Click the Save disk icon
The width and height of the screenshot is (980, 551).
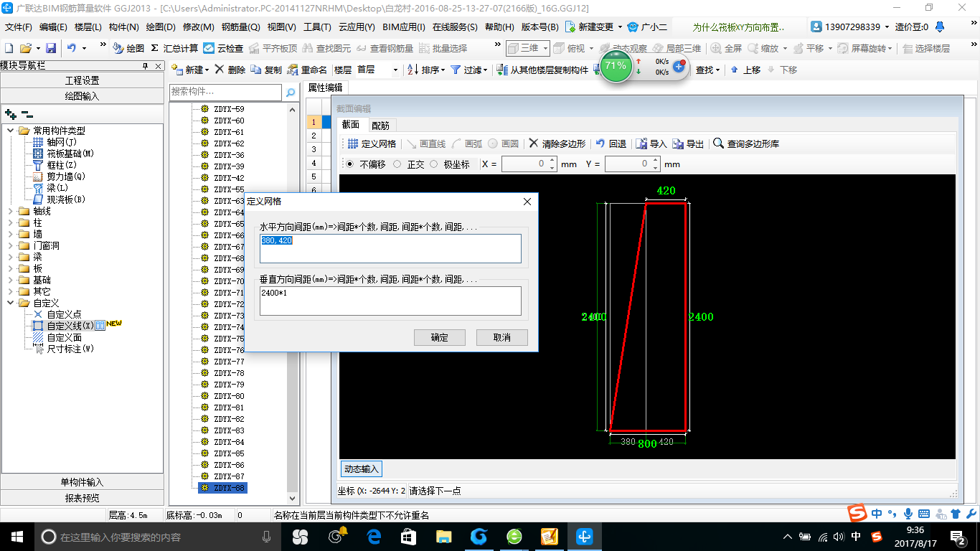[51, 48]
